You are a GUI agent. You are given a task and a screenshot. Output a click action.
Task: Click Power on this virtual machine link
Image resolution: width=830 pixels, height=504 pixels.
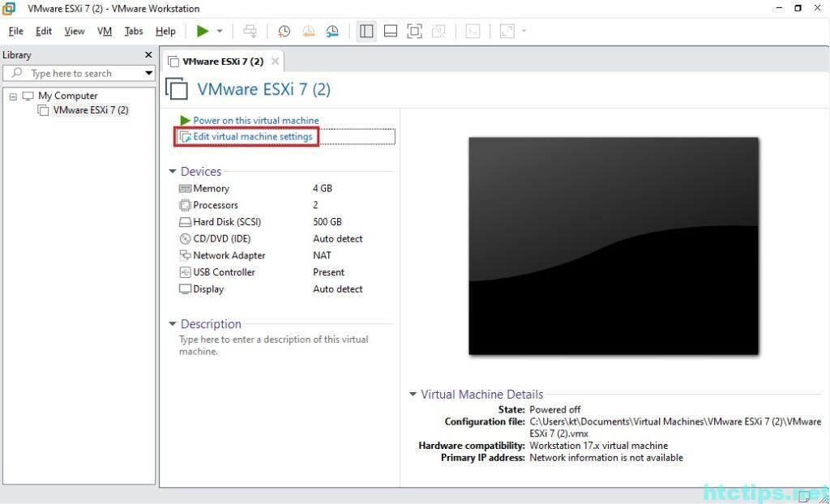pos(255,120)
